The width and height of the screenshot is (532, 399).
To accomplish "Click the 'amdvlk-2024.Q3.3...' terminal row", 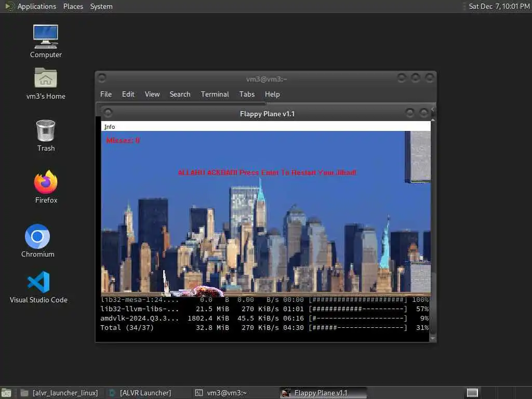I will pos(264,318).
